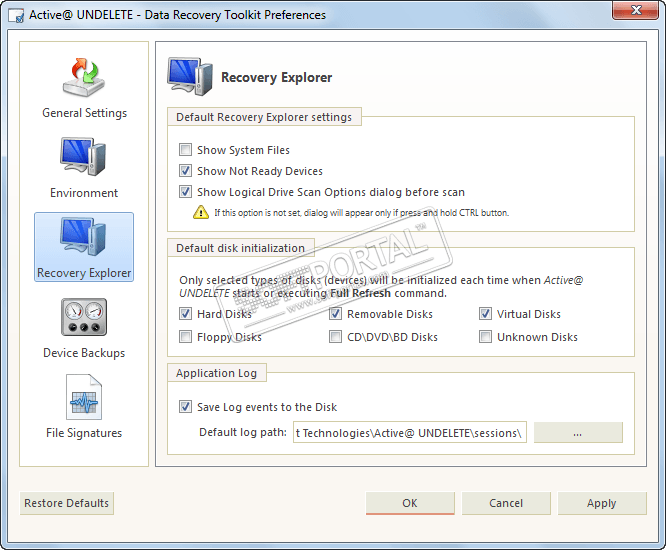Switch to the File Signatures label
Screen dimensions: 666x550
(84, 433)
